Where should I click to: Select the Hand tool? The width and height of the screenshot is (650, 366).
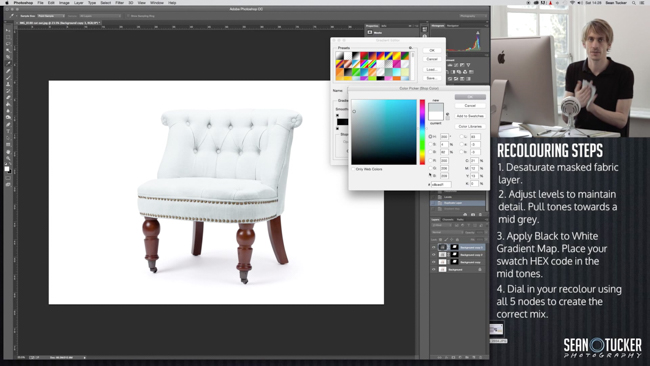pos(8,152)
